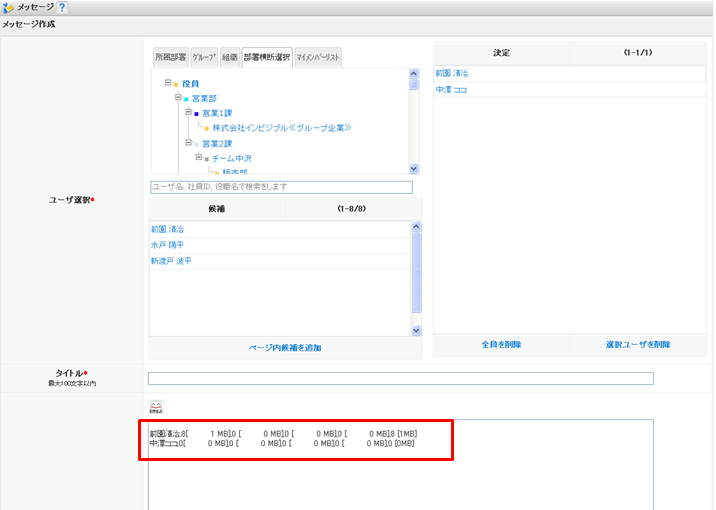
Task: Click ページ内候補を追加 link
Action: coord(285,348)
